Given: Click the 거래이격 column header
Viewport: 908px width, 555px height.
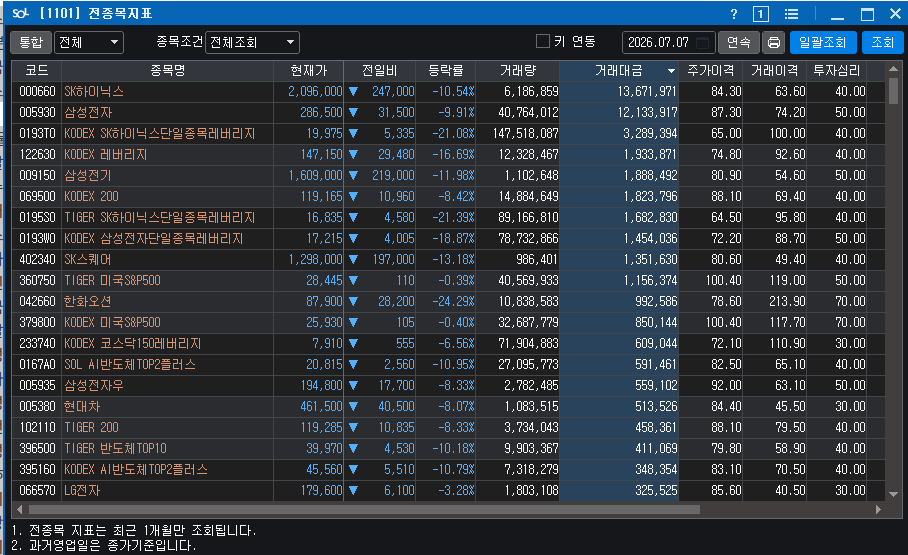Looking at the screenshot, I should point(775,71).
